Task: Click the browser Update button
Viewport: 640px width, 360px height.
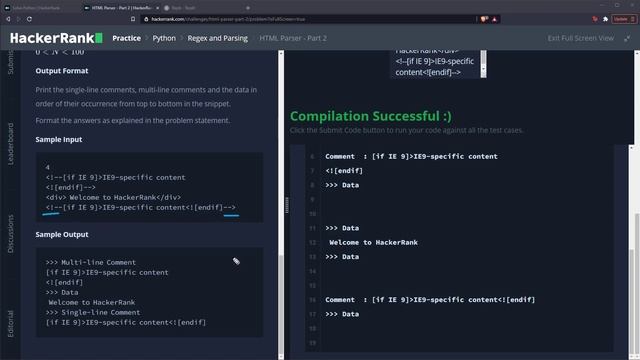Action: tap(624, 19)
